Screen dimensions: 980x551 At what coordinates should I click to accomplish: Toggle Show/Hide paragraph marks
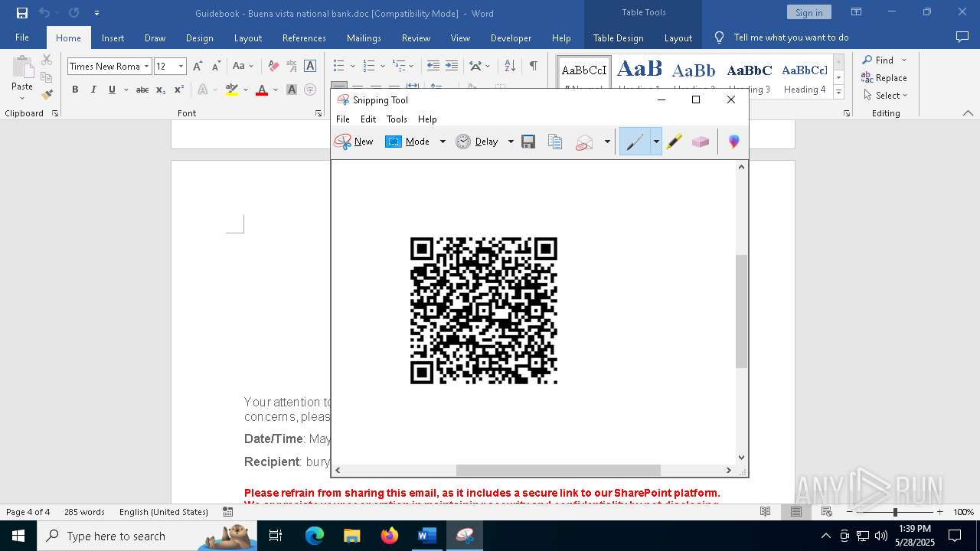533,66
